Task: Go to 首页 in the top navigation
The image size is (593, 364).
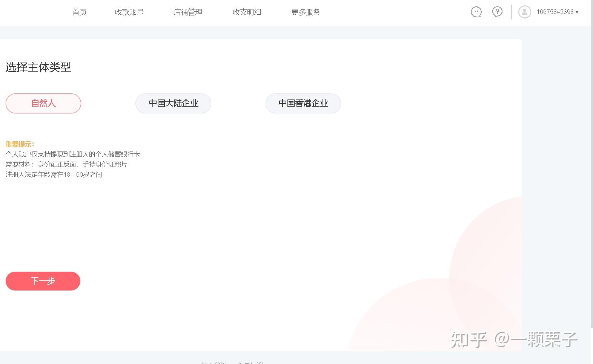Action: pos(80,12)
